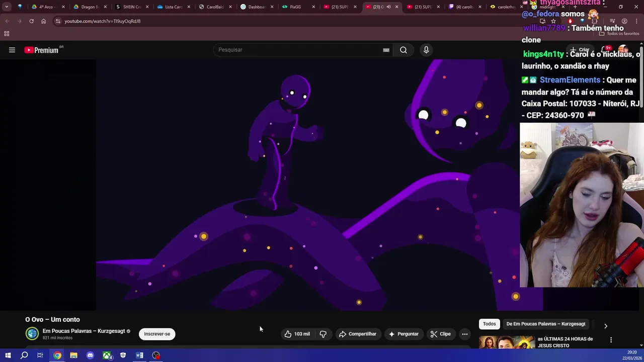Open the Windows Start menu
Screen dimensions: 644x362
8,355
